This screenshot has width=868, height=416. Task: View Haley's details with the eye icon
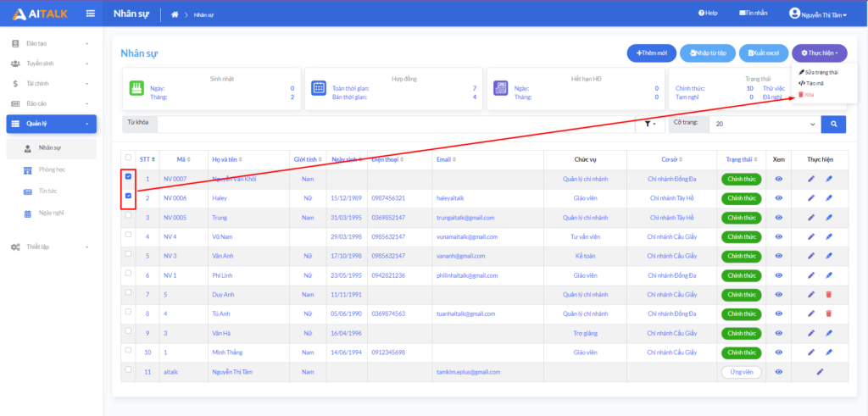pos(778,198)
